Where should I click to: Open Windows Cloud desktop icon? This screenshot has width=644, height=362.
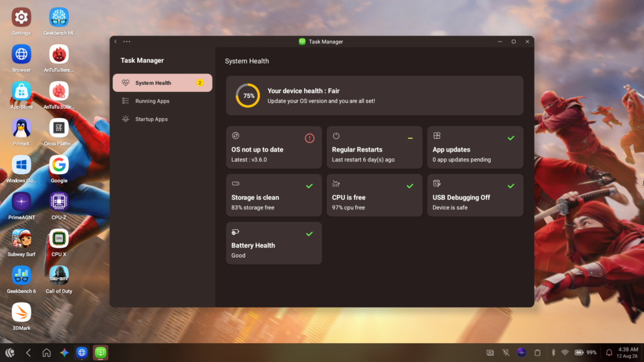21,165
